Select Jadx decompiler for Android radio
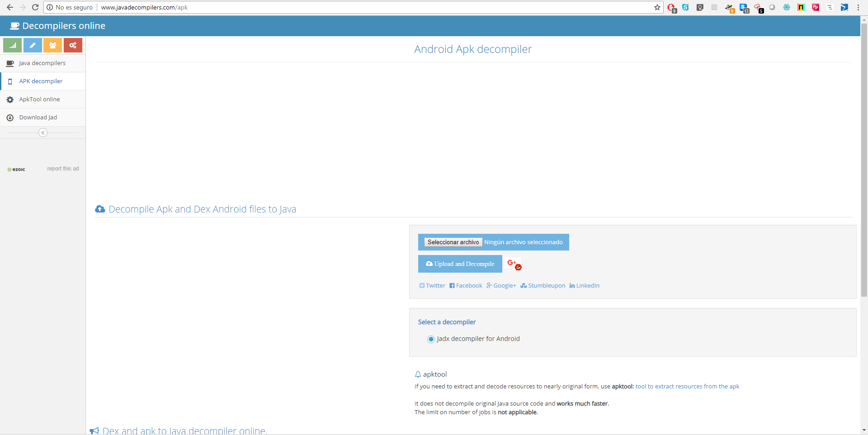This screenshot has height=435, width=868. (431, 339)
